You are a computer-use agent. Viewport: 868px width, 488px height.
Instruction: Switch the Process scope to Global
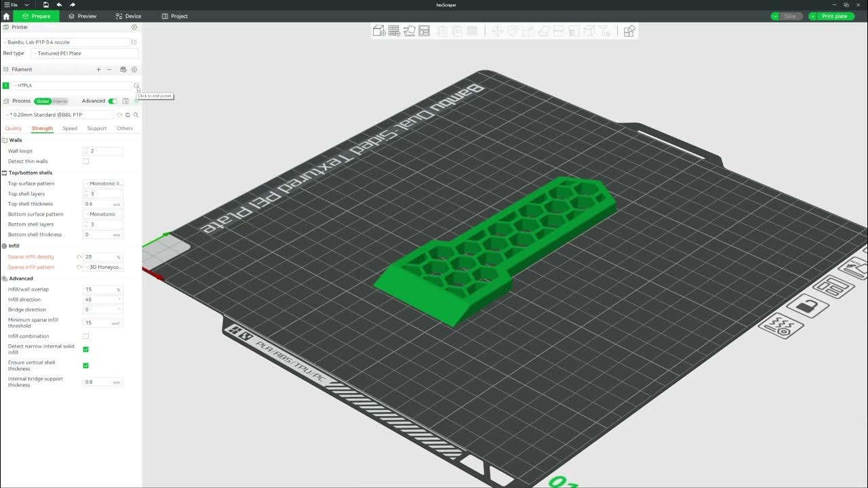click(43, 101)
